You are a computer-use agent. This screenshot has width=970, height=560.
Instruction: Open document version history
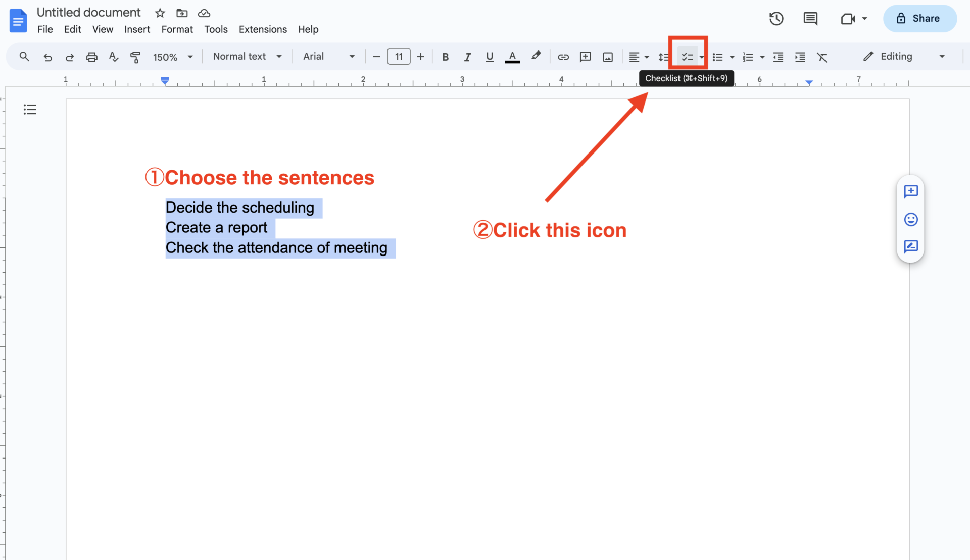coord(776,19)
